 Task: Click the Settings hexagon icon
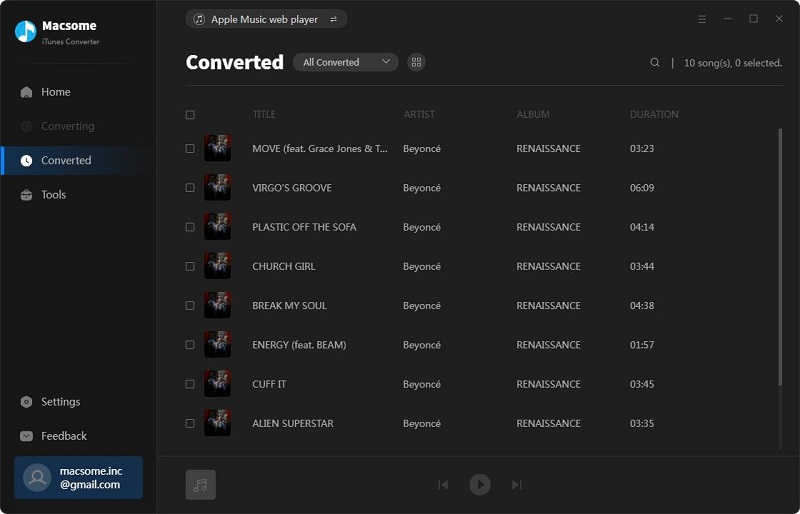point(26,402)
